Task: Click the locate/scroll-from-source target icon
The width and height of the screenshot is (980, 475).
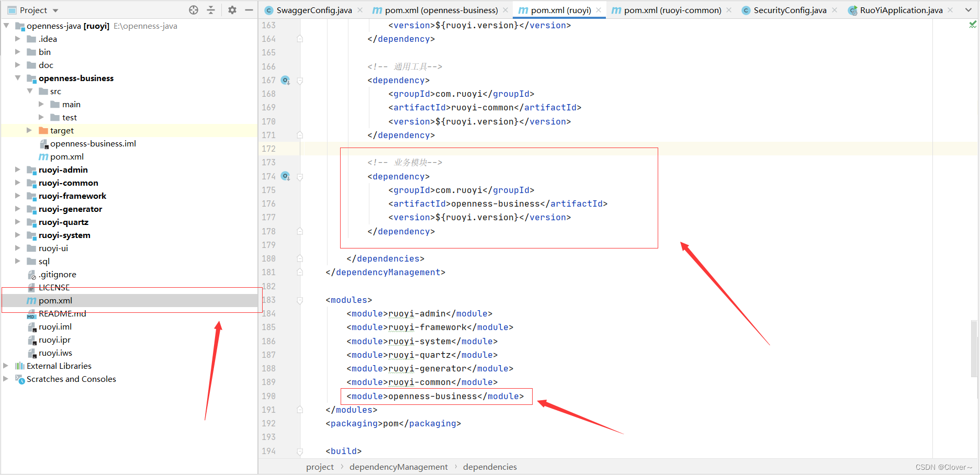Action: [x=194, y=10]
